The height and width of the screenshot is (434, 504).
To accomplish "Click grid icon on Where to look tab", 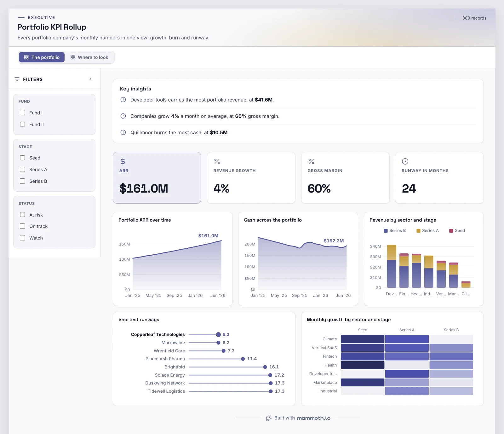I will 73,57.
